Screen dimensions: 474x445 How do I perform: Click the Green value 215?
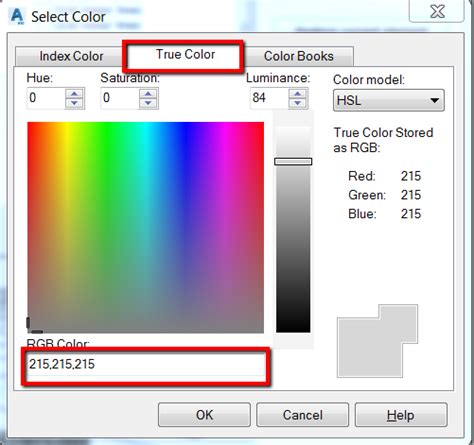[x=411, y=195]
